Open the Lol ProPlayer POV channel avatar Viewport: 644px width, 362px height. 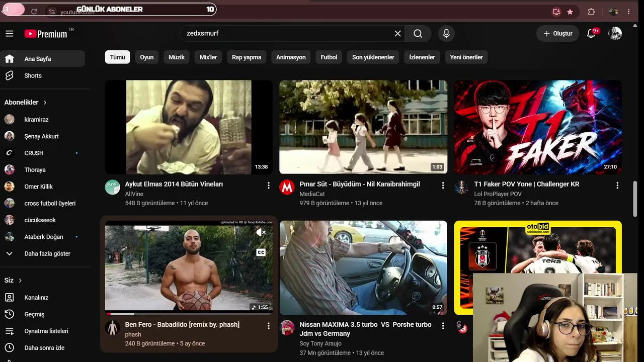pos(461,187)
